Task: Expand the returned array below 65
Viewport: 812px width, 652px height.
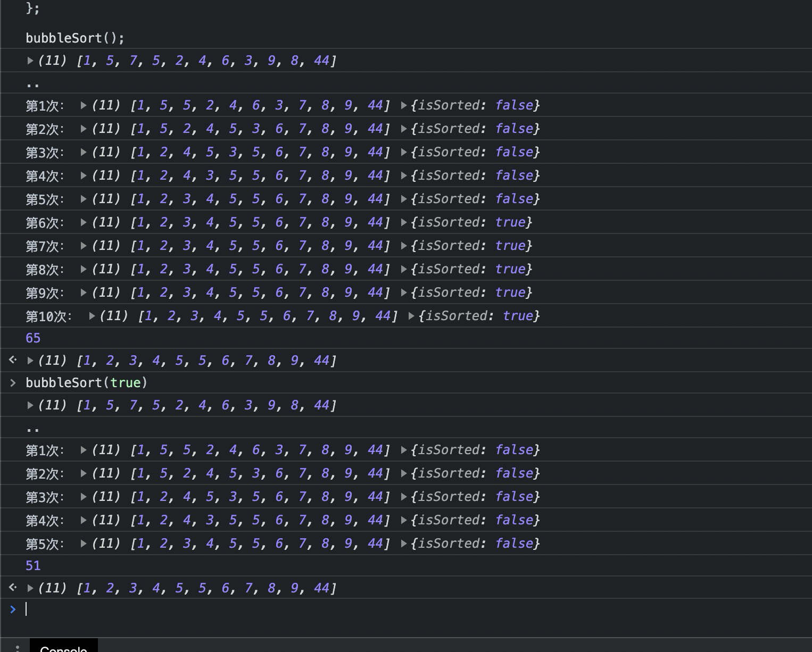Action: [x=30, y=361]
